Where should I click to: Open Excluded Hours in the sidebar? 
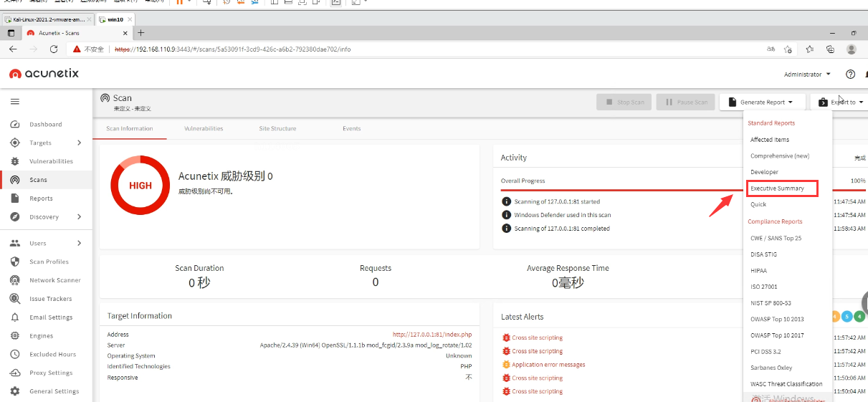[52, 355]
